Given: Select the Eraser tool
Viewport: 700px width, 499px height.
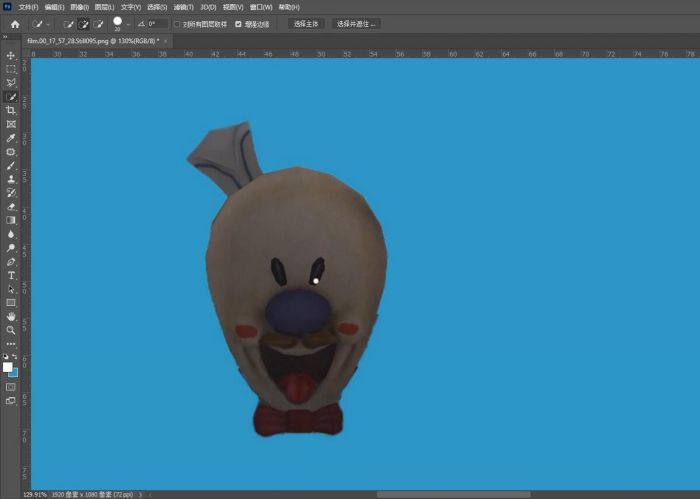Looking at the screenshot, I should coord(11,206).
